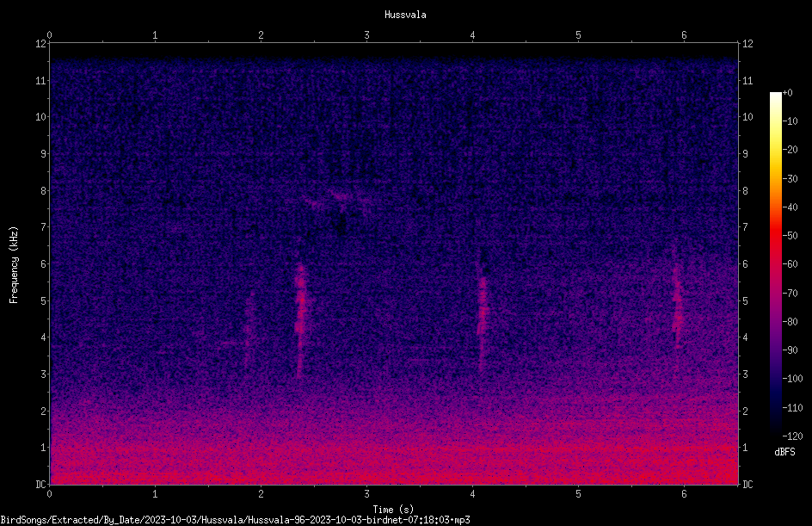Click the "-10" color scale label
This screenshot has width=812, height=526.
790,121
